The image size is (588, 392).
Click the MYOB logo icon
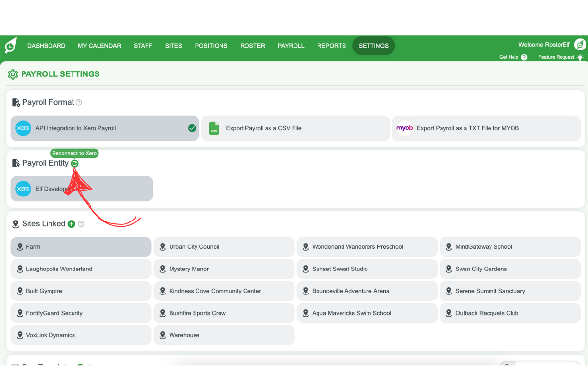[405, 128]
